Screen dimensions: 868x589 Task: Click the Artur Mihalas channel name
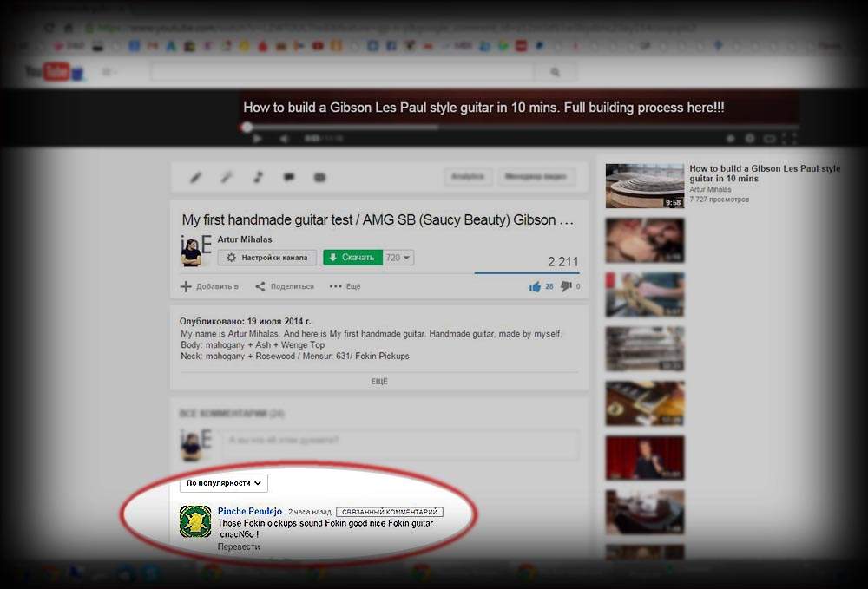coord(245,239)
